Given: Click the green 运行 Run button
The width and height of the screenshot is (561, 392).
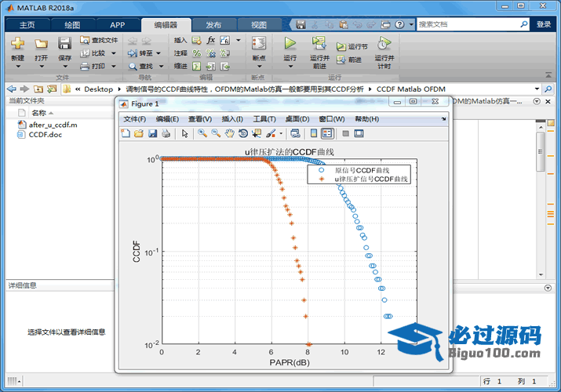Looking at the screenshot, I should point(290,43).
